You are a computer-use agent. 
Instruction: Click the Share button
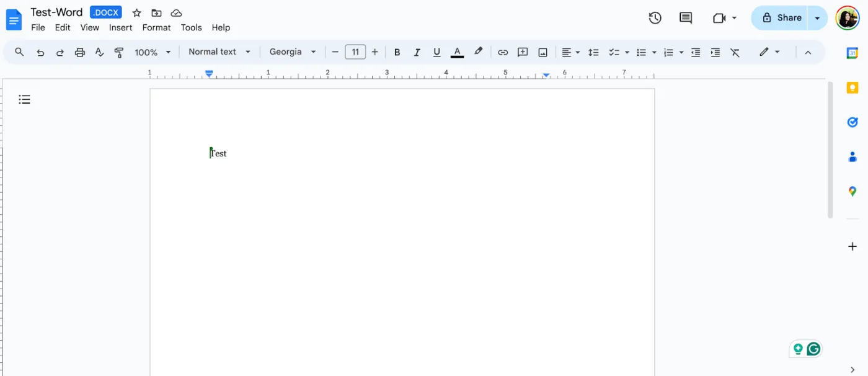tap(781, 17)
